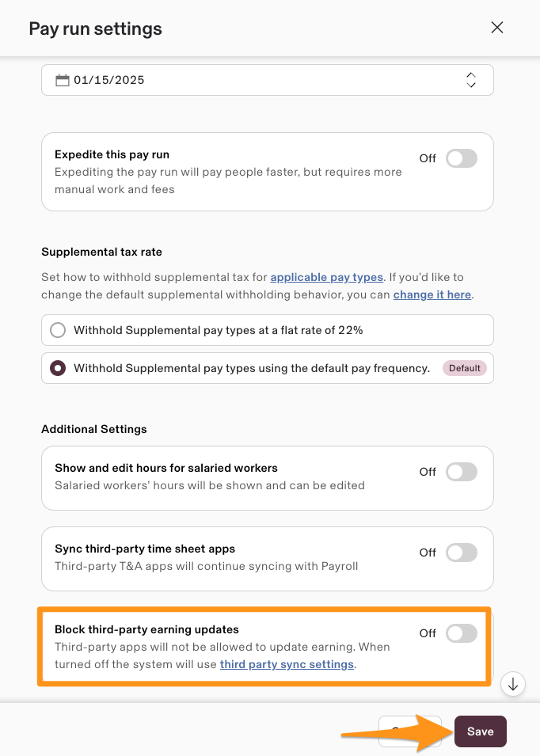Click the flat rate 22% option row

click(x=268, y=330)
